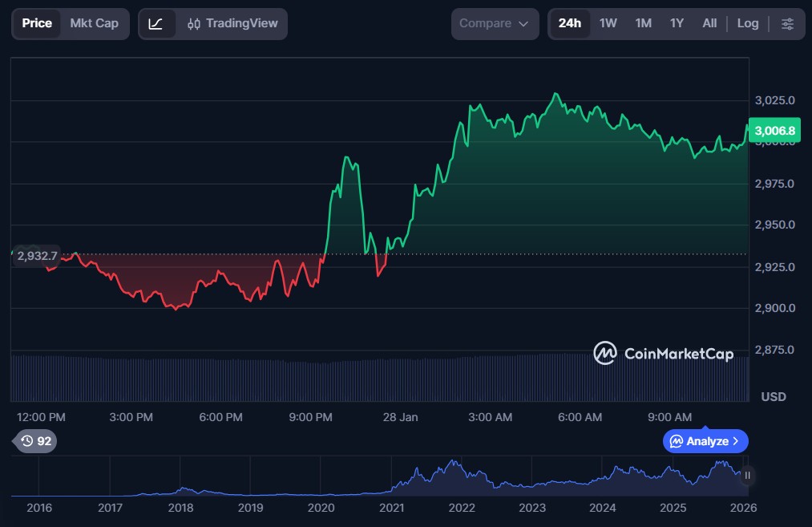Expand Analyze using its right chevron
The width and height of the screenshot is (812, 527).
point(736,441)
